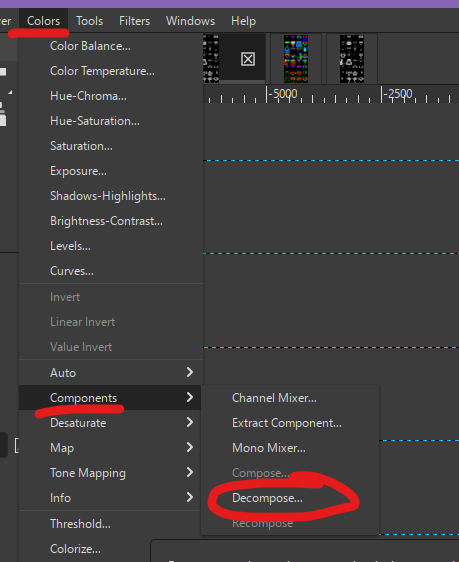Expand the Map submenu
The width and height of the screenshot is (459, 562).
(x=111, y=448)
